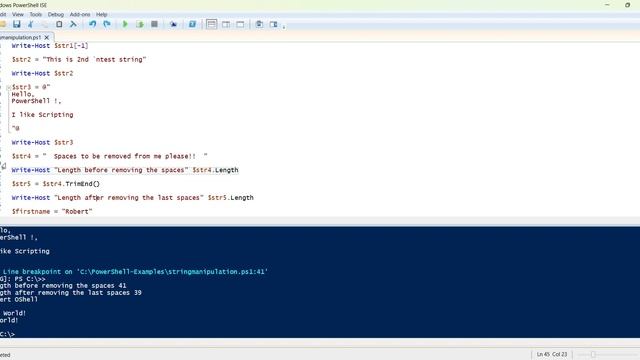Undo the last edit
Image resolution: width=640 pixels, height=360 pixels.
pos(93,24)
